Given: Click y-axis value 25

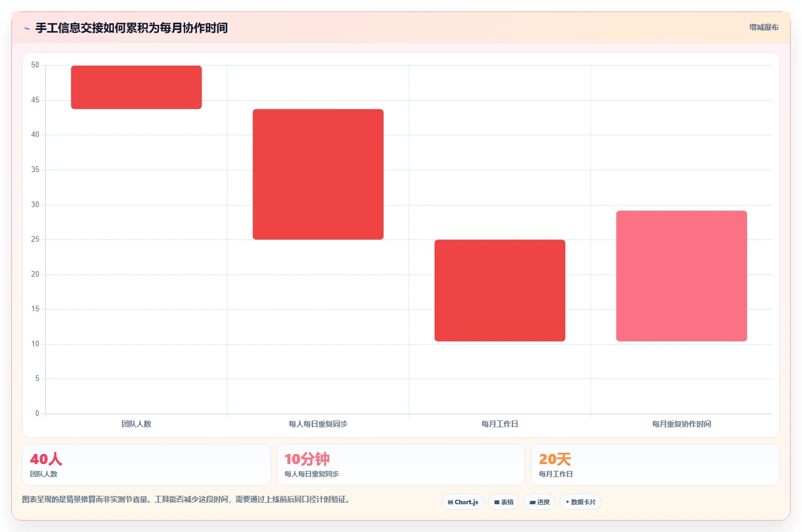Looking at the screenshot, I should 35,239.
